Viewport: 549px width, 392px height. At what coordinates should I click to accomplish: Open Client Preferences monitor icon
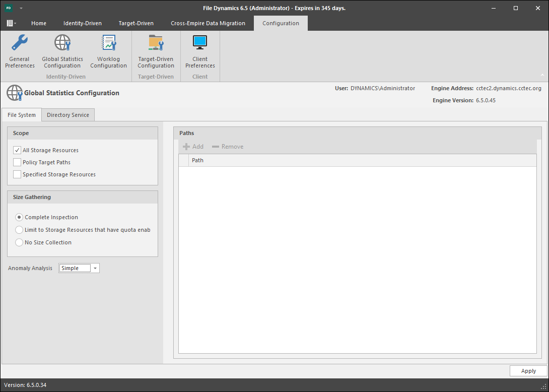tap(200, 43)
